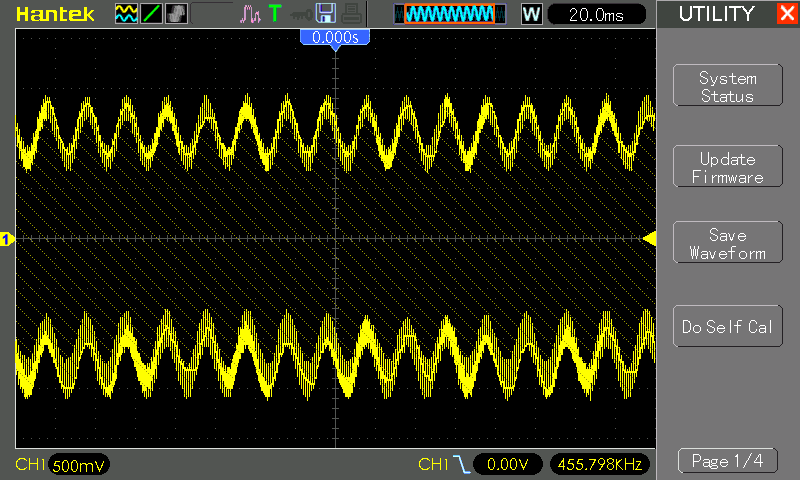Click the CH1 trigger source label
This screenshot has height=480, width=800.
coord(433,464)
